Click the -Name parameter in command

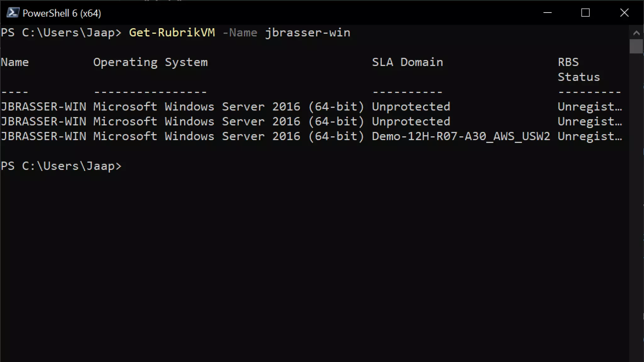[240, 33]
